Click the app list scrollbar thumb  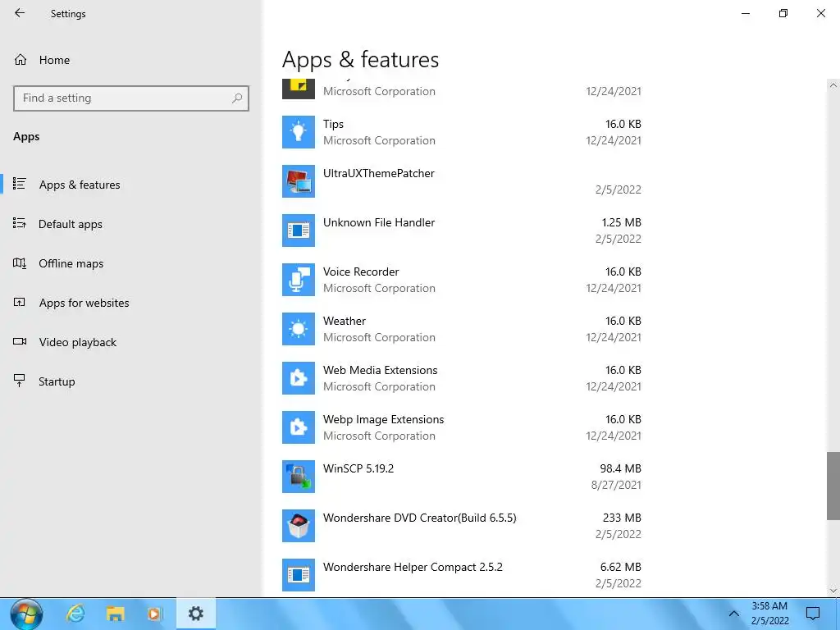click(x=833, y=486)
